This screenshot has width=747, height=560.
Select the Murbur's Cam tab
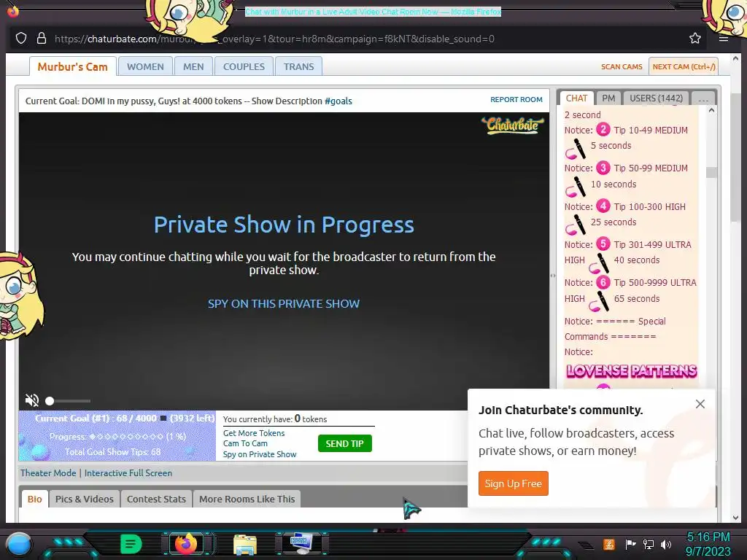pyautogui.click(x=72, y=66)
